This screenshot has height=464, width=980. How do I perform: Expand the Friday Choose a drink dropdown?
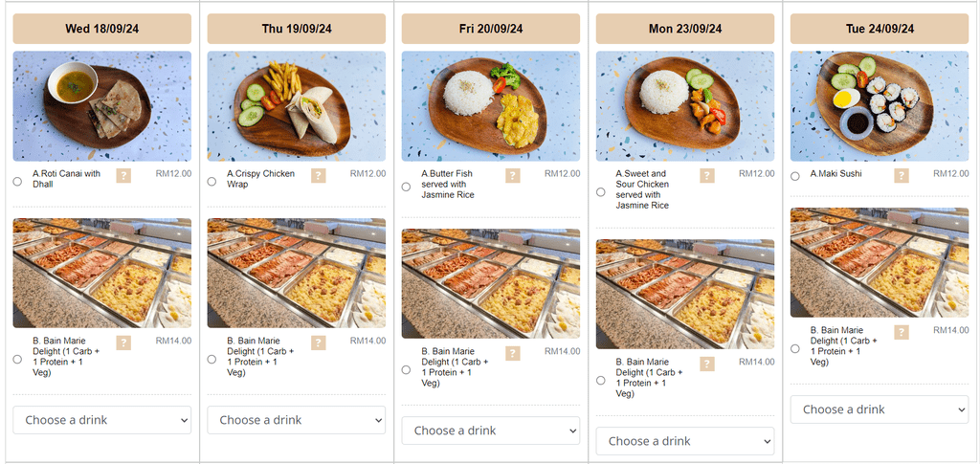click(491, 431)
